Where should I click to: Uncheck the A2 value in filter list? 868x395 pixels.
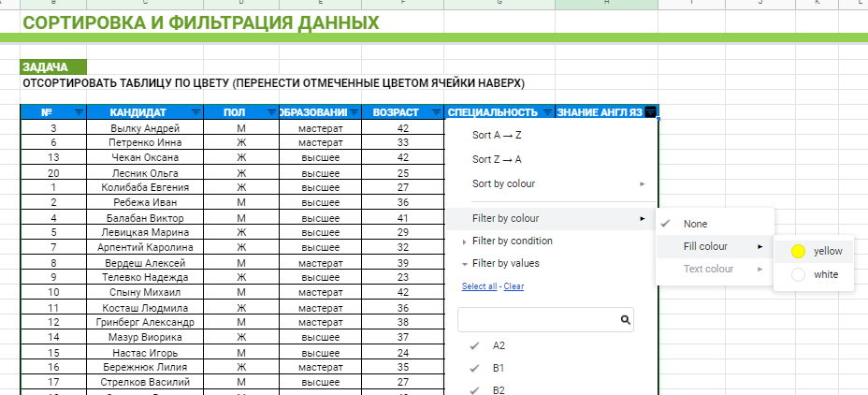[x=474, y=345]
